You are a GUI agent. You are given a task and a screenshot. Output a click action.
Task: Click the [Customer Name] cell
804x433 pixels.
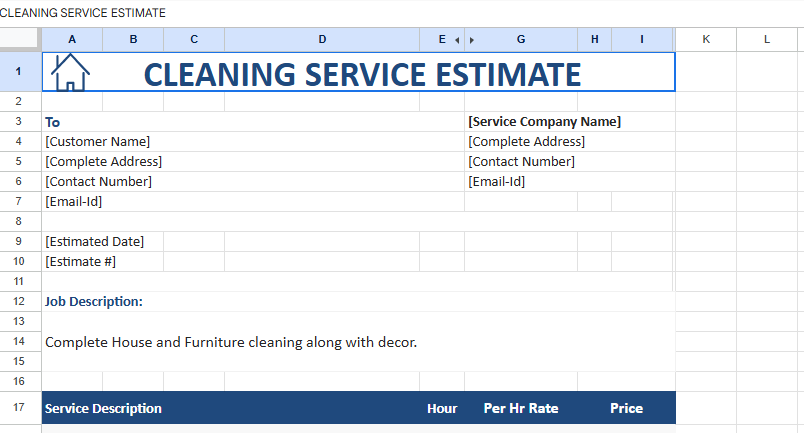(x=98, y=141)
